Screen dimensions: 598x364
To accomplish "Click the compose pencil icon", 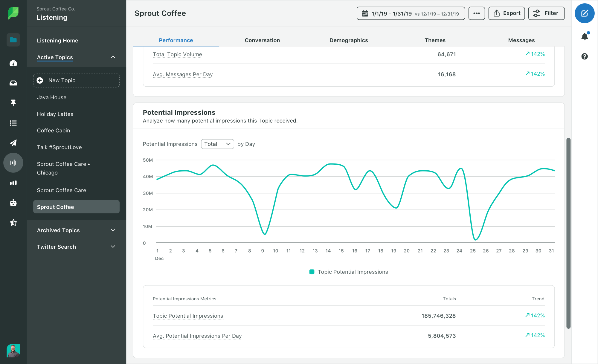I will 584,13.
